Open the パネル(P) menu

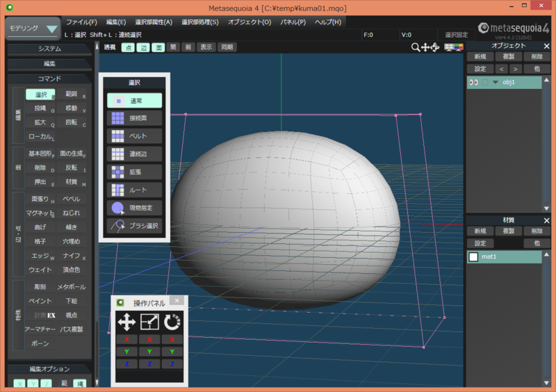coord(293,22)
